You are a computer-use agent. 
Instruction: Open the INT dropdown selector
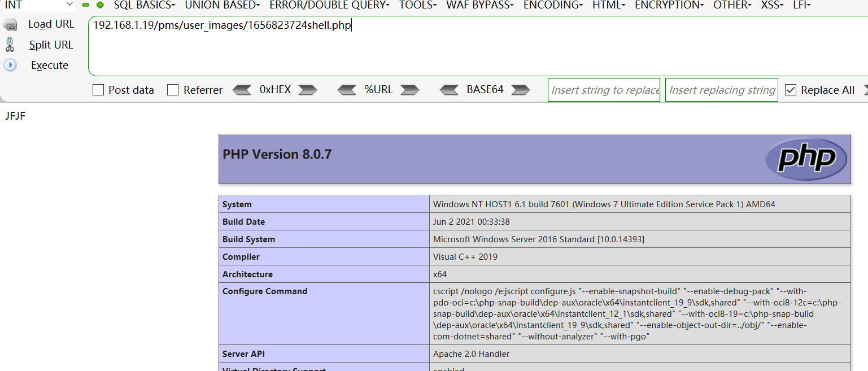click(x=38, y=5)
